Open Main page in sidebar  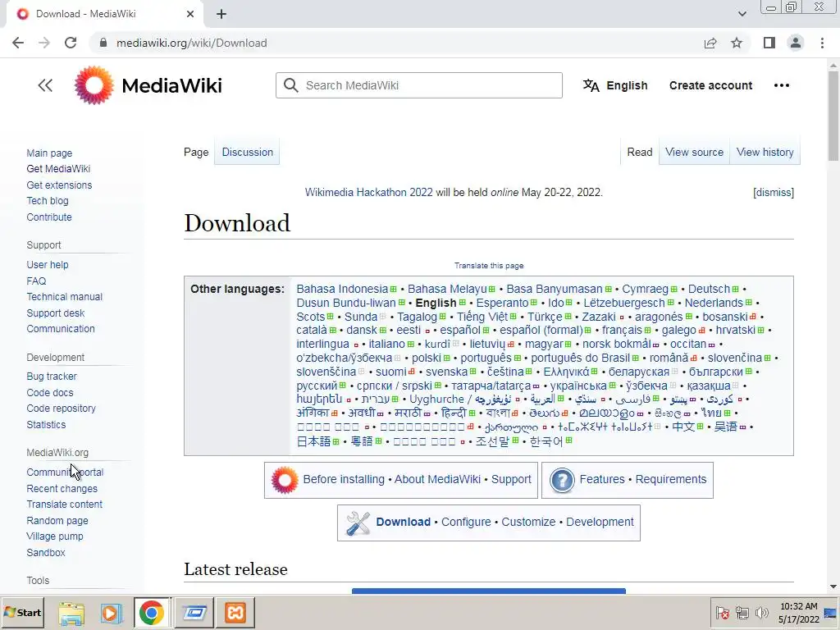[49, 153]
